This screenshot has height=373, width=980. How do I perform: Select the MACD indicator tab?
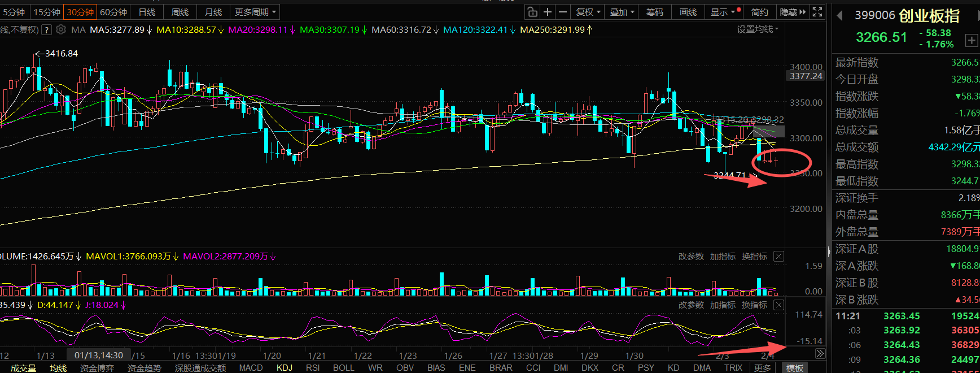click(x=251, y=368)
